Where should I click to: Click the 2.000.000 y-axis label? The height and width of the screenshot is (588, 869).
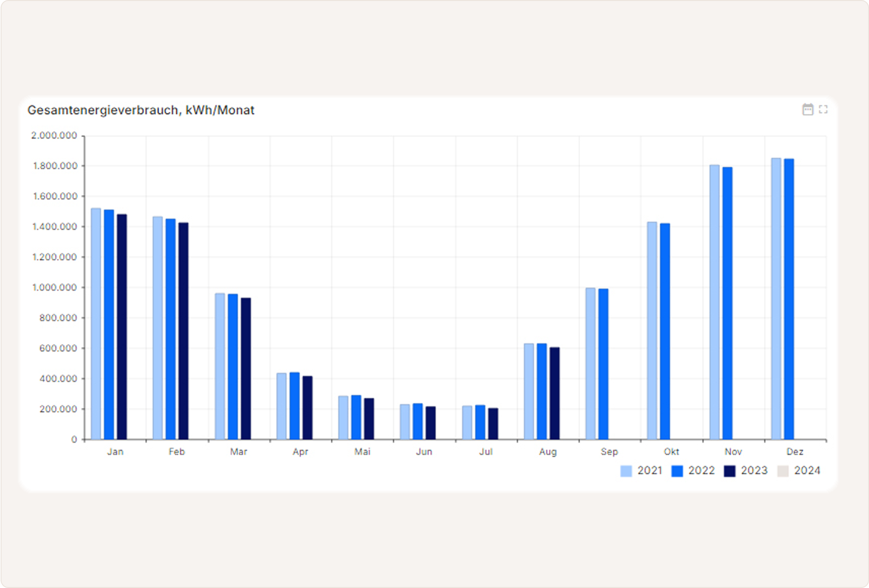tap(54, 136)
